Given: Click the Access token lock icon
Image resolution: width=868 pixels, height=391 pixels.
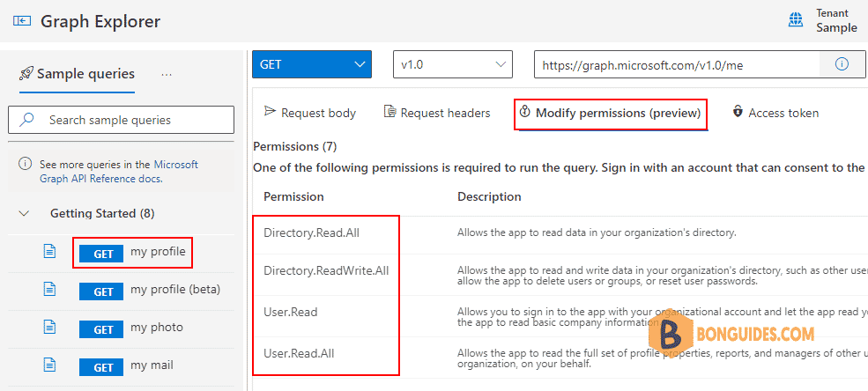Looking at the screenshot, I should [738, 112].
